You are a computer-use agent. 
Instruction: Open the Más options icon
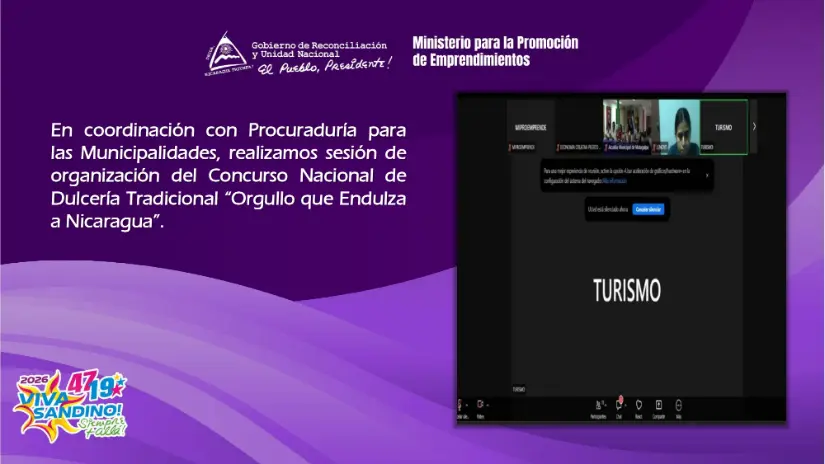[679, 405]
